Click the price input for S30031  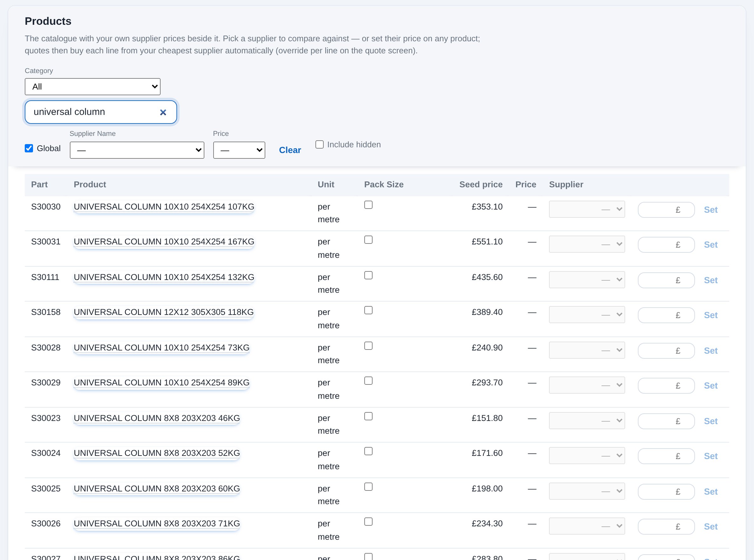pos(666,245)
